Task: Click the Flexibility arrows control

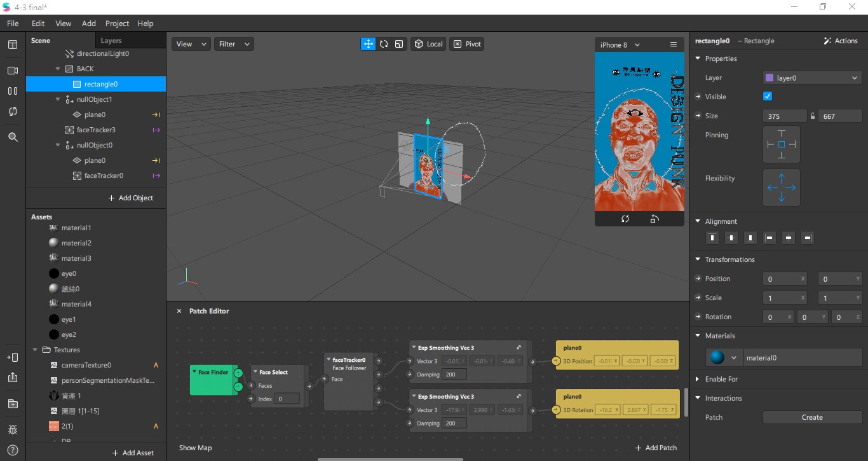Action: [x=781, y=188]
